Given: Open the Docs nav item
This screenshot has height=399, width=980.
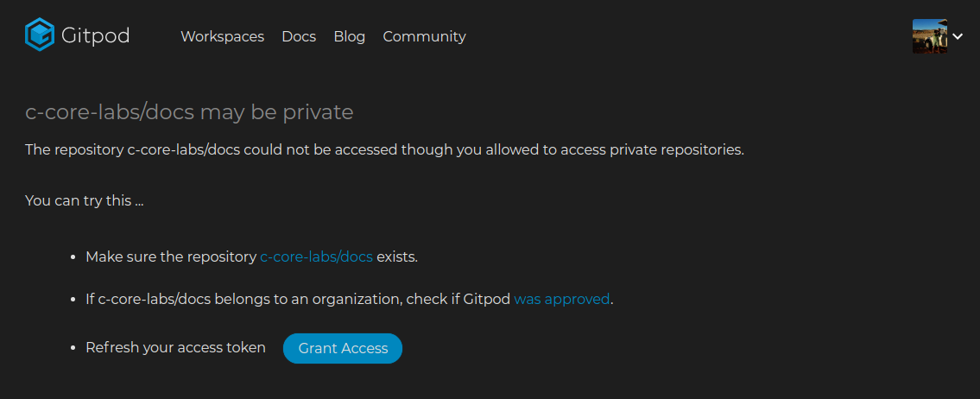Looking at the screenshot, I should click(x=299, y=36).
